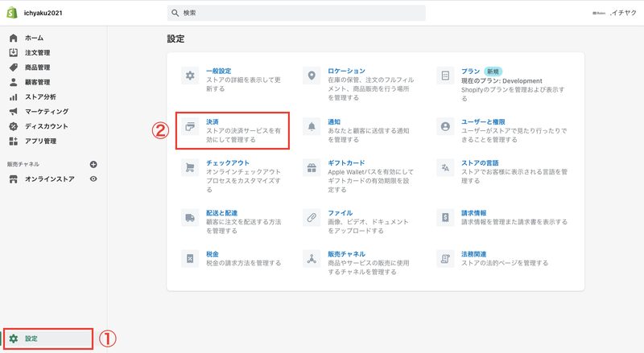Click the オンラインストア shop icon
This screenshot has width=644, height=353.
13,179
